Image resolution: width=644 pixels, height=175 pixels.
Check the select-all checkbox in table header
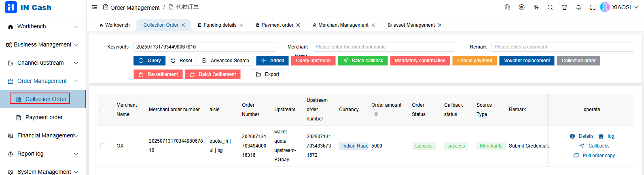(103, 110)
